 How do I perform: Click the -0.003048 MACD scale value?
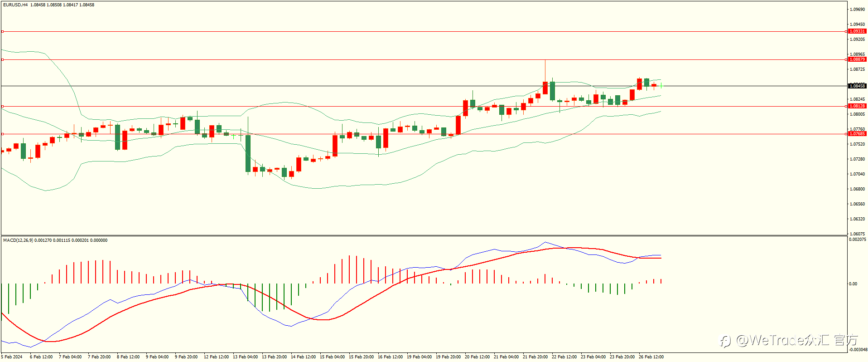pyautogui.click(x=857, y=350)
